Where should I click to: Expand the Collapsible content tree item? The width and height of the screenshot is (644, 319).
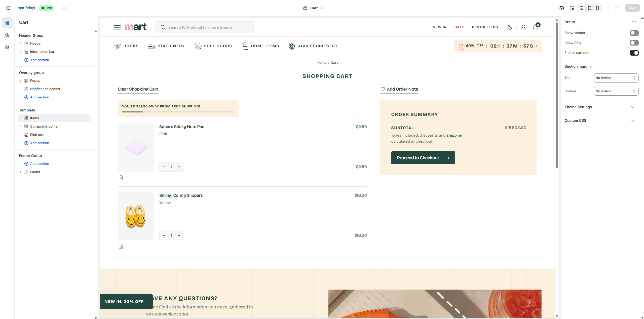pyautogui.click(x=21, y=127)
